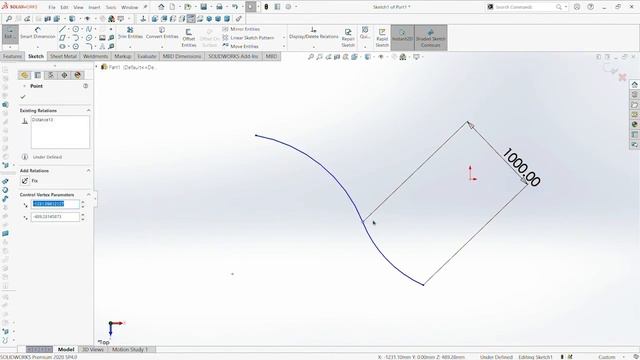Screen dimensions: 640x360
Task: Collapse the Existing Relations section
Action: [x=88, y=111]
